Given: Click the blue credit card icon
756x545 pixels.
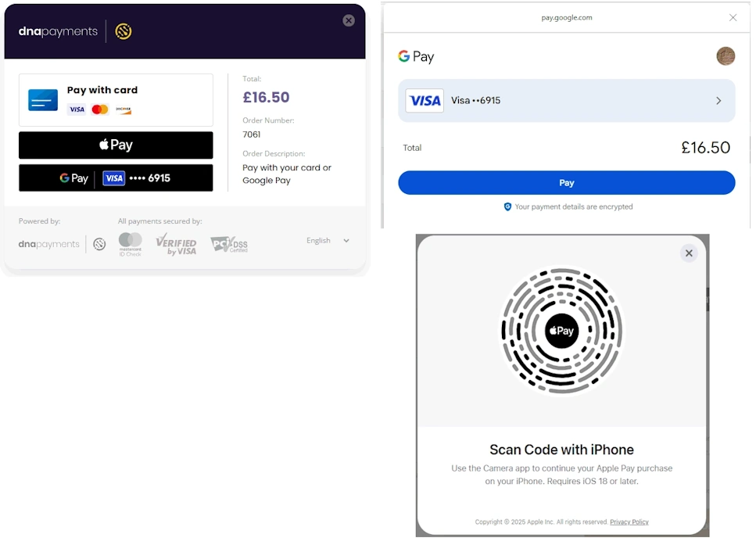Looking at the screenshot, I should coord(43,100).
